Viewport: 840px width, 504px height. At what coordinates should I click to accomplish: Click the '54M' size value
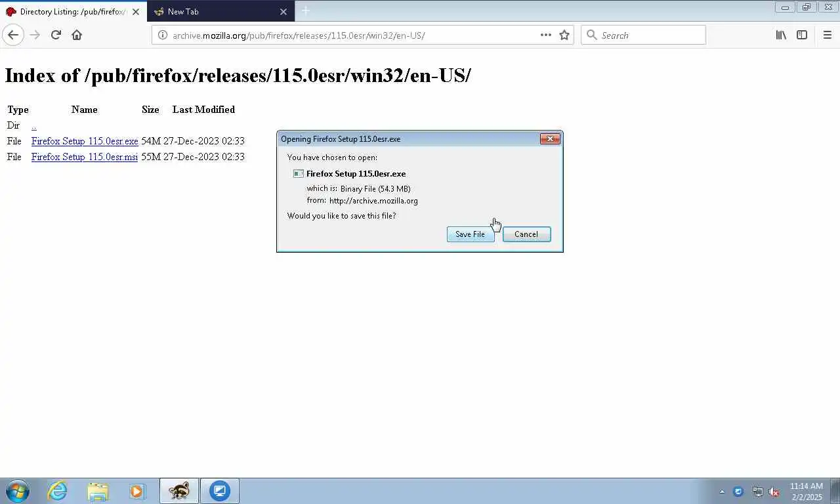[x=150, y=141]
